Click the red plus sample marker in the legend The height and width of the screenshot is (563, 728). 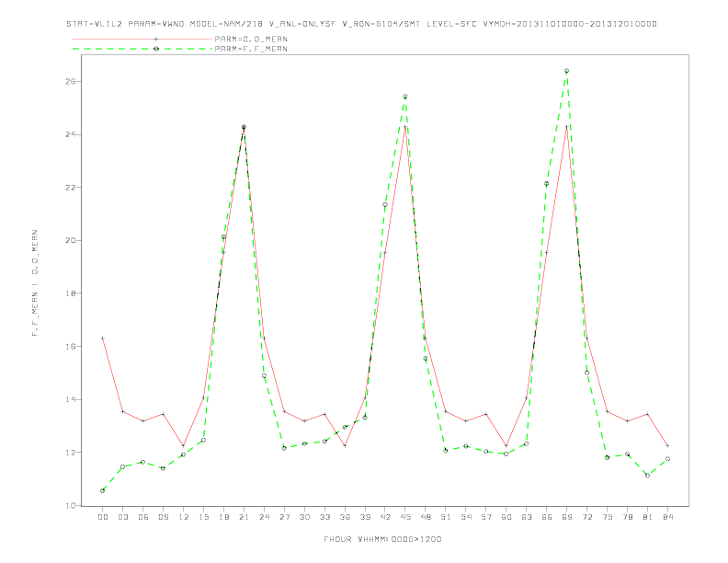click(156, 39)
